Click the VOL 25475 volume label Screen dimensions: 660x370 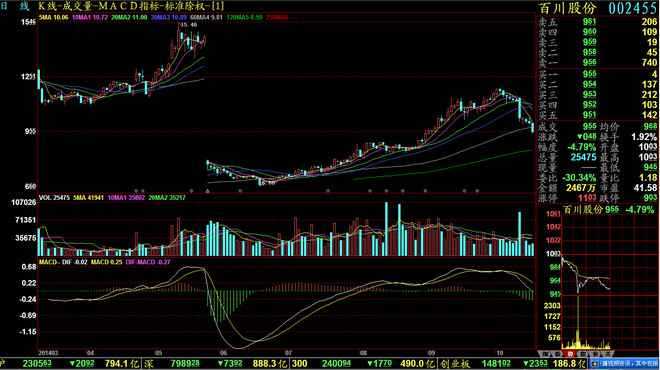(54, 197)
